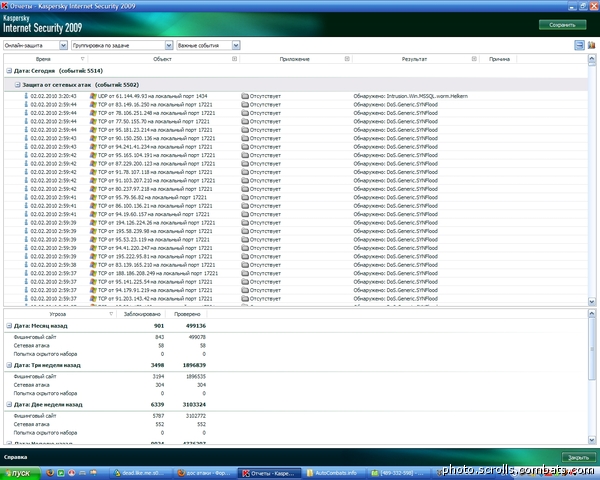Open filter on Приложение column header
This screenshot has height=480, width=600.
tap(347, 59)
